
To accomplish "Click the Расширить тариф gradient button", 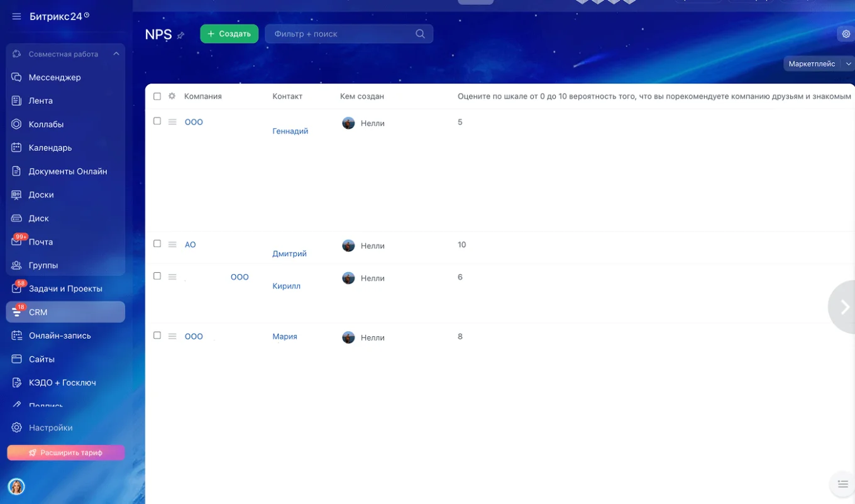I will click(65, 452).
